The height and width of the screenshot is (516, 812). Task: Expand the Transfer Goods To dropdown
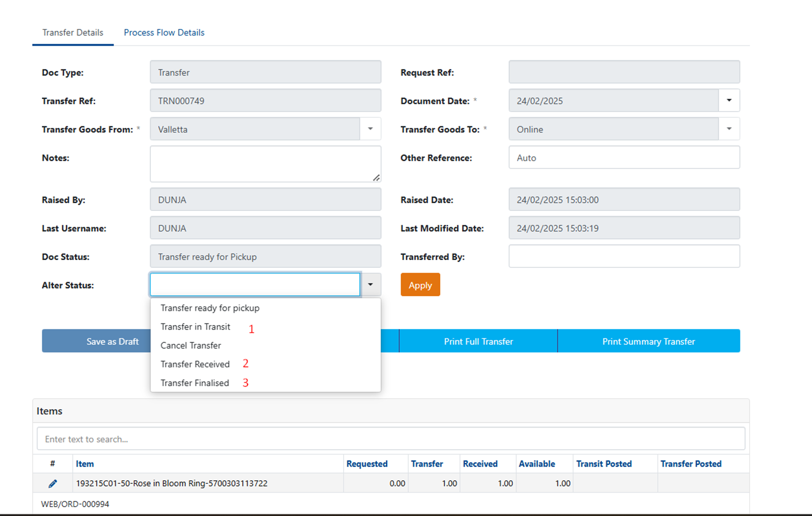click(729, 129)
